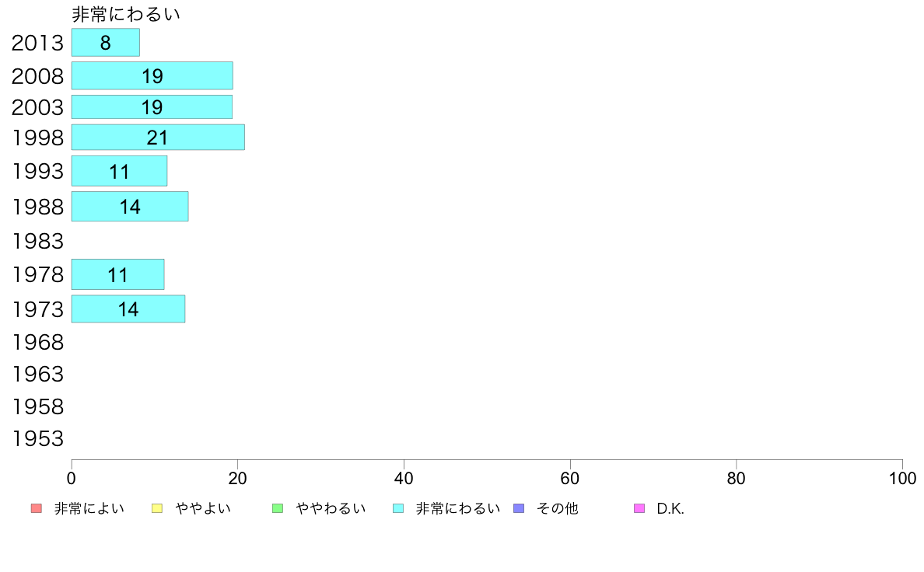Image resolution: width=924 pixels, height=572 pixels.
Task: Click the D.K. legend label text
Action: pos(670,508)
